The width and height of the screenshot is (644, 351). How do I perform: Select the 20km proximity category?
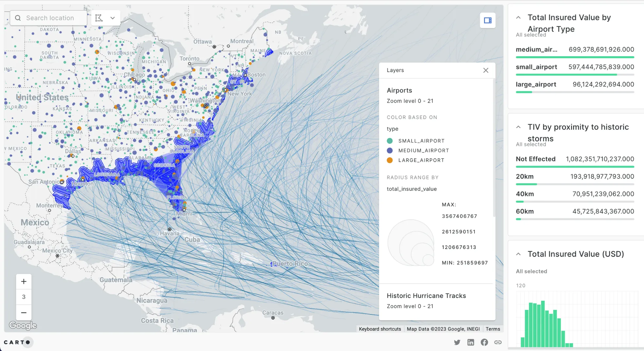tap(575, 176)
